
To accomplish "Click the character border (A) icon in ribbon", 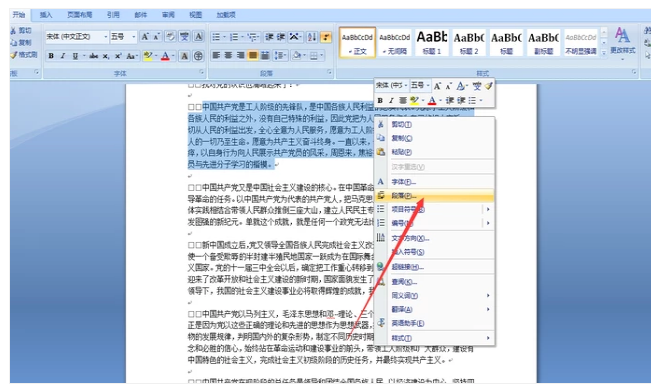I will [x=198, y=37].
